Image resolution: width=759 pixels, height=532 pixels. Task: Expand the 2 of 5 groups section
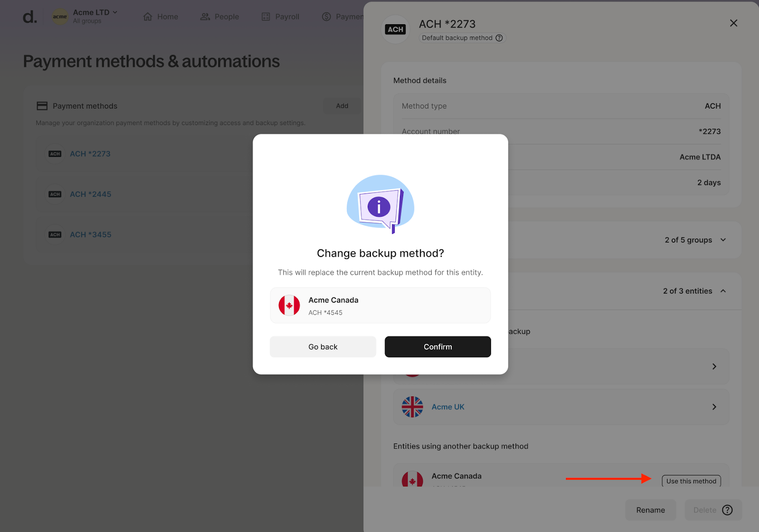tap(723, 240)
